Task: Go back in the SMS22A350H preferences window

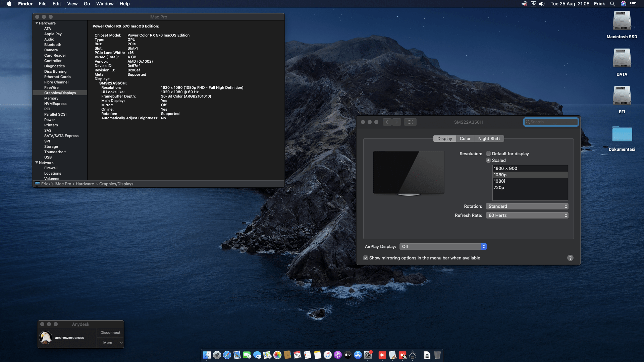Action: [387, 122]
